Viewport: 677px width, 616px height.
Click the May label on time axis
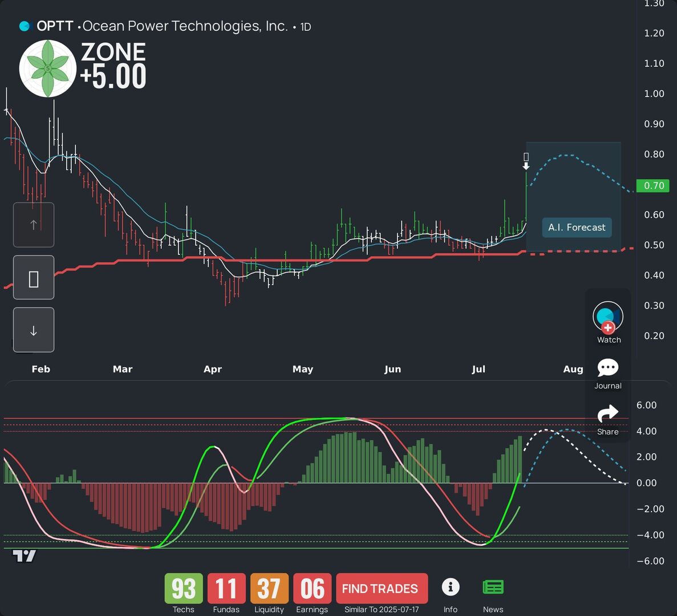(303, 369)
